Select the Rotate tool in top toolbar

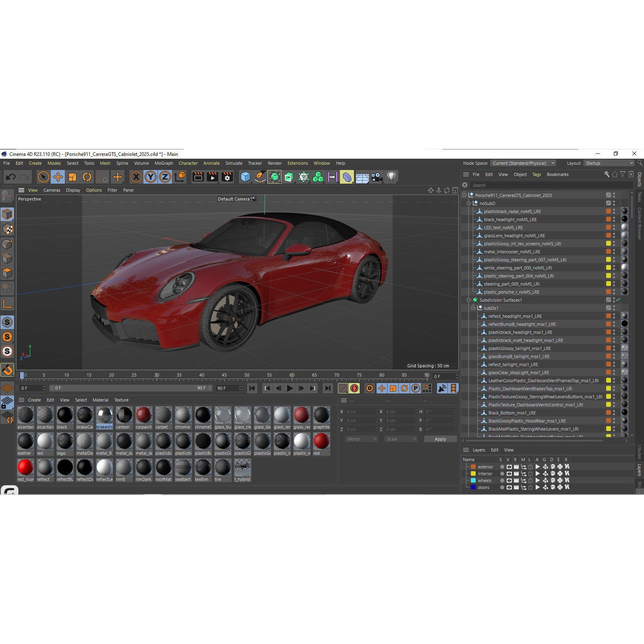coord(87,177)
